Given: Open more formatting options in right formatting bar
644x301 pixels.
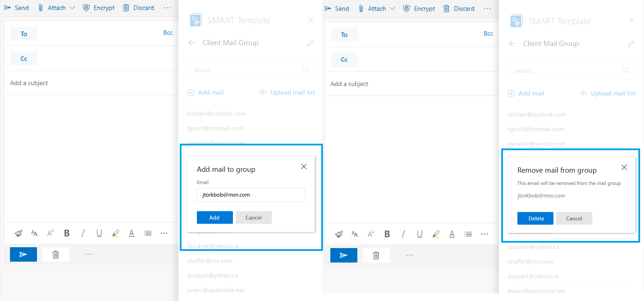Looking at the screenshot, I should (x=484, y=234).
